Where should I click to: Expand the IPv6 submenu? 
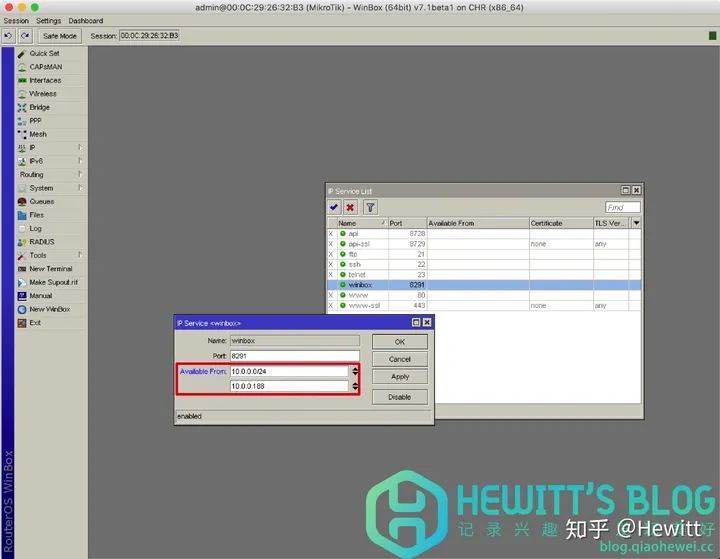pos(51,161)
